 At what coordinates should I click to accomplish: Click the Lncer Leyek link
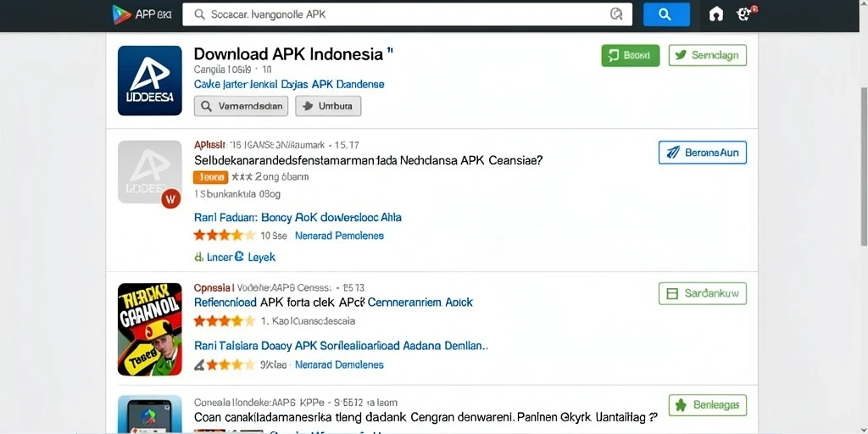coord(235,257)
